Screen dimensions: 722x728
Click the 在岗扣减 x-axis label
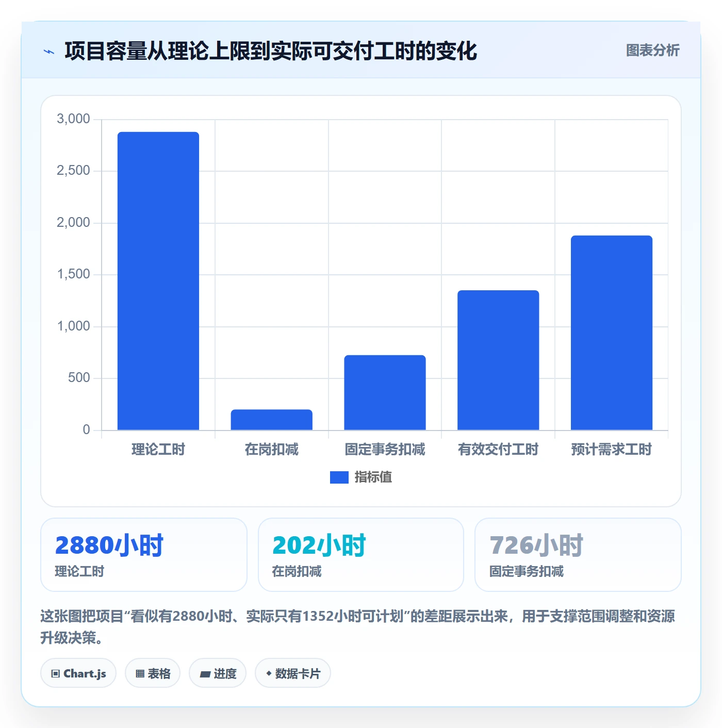click(x=272, y=450)
